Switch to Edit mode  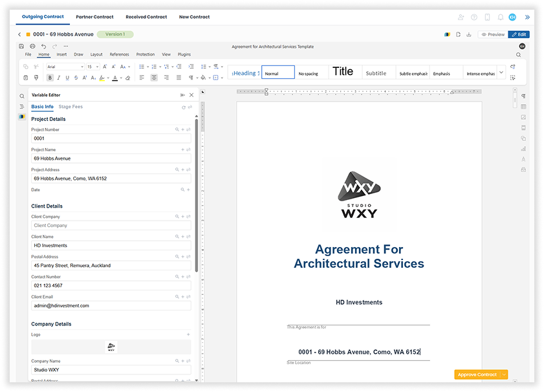click(519, 34)
